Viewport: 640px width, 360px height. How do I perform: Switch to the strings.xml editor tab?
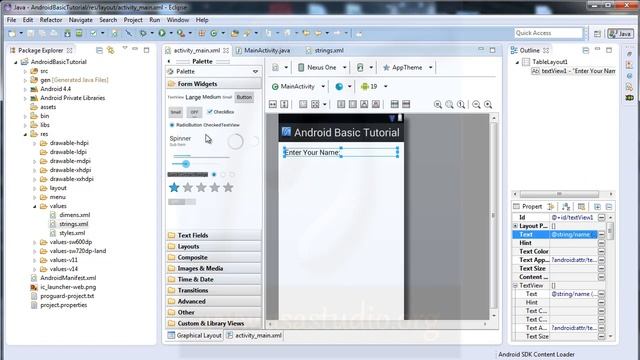pyautogui.click(x=325, y=50)
